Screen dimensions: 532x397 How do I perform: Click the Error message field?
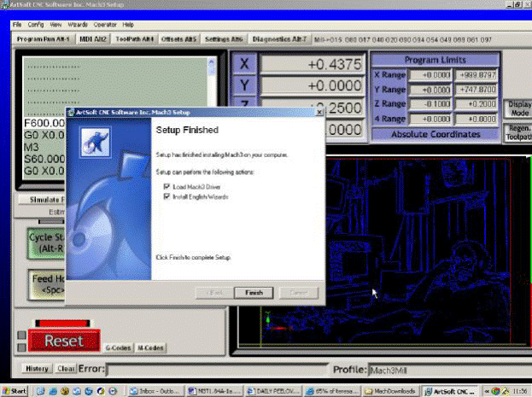point(217,369)
